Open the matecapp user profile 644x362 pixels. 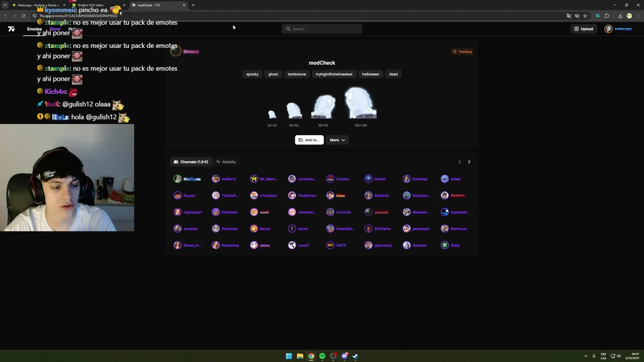(618, 29)
